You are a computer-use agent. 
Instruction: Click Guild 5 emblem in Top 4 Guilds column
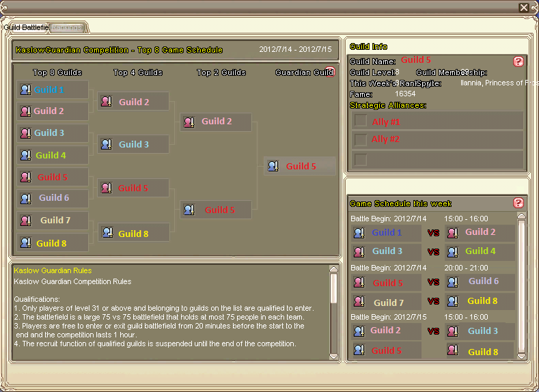[106, 188]
